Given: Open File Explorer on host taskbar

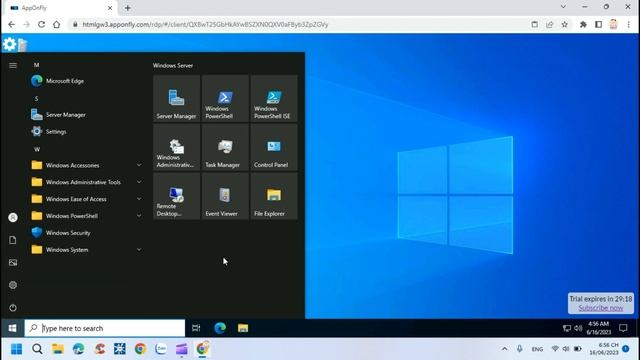Looking at the screenshot, I should click(58, 349).
